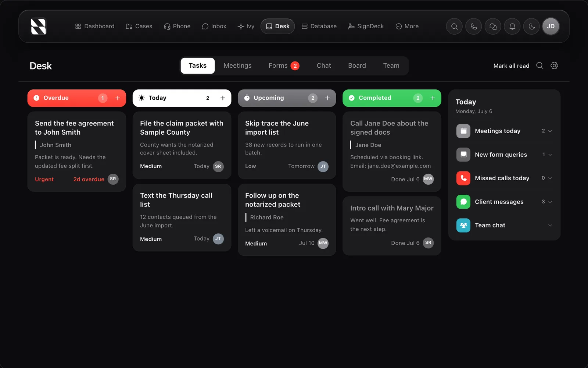Screen dimensions: 588x368
Task: Click Mark all read
Action: [x=511, y=66]
